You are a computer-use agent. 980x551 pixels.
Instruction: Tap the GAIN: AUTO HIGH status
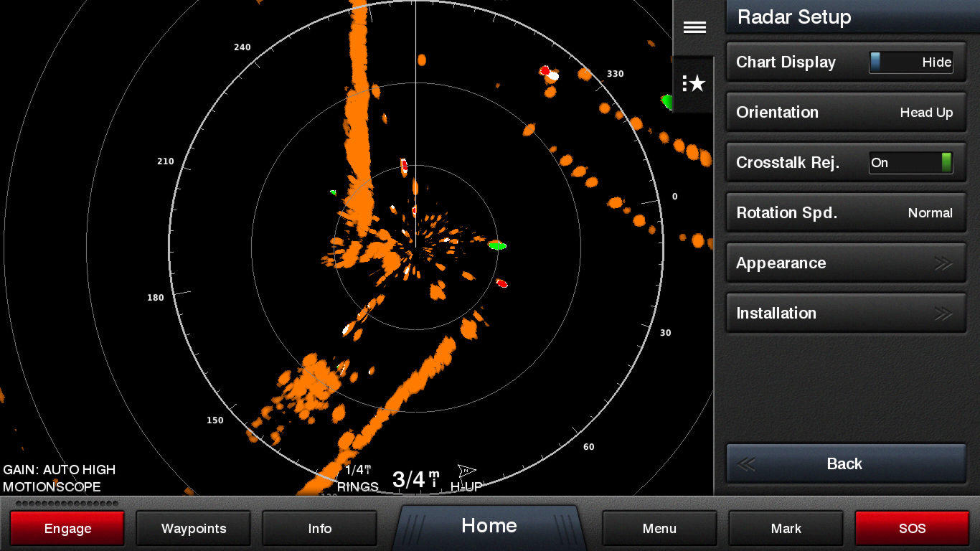60,470
